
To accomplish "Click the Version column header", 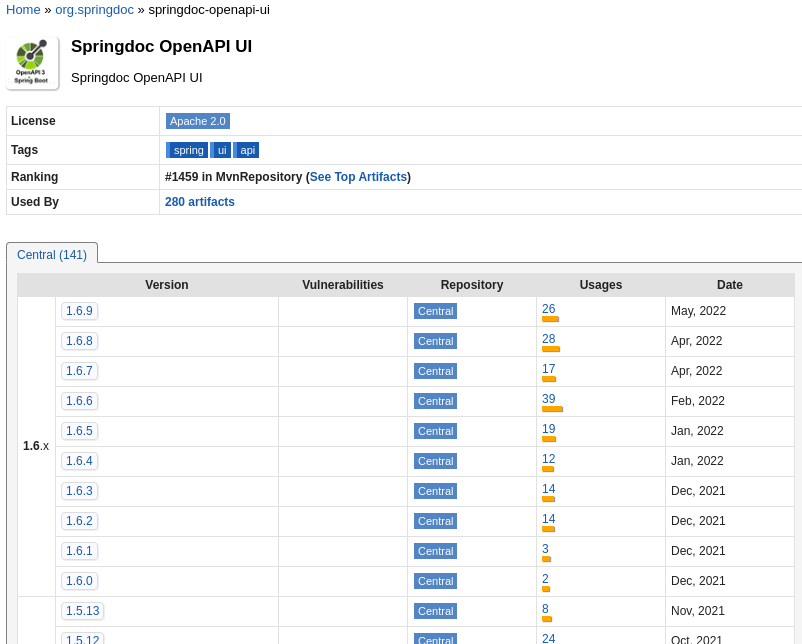I will [x=167, y=285].
